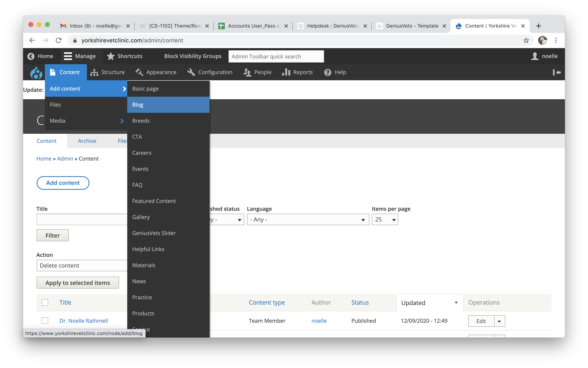Open the noelle author link
The height and width of the screenshot is (368, 588).
coord(319,321)
